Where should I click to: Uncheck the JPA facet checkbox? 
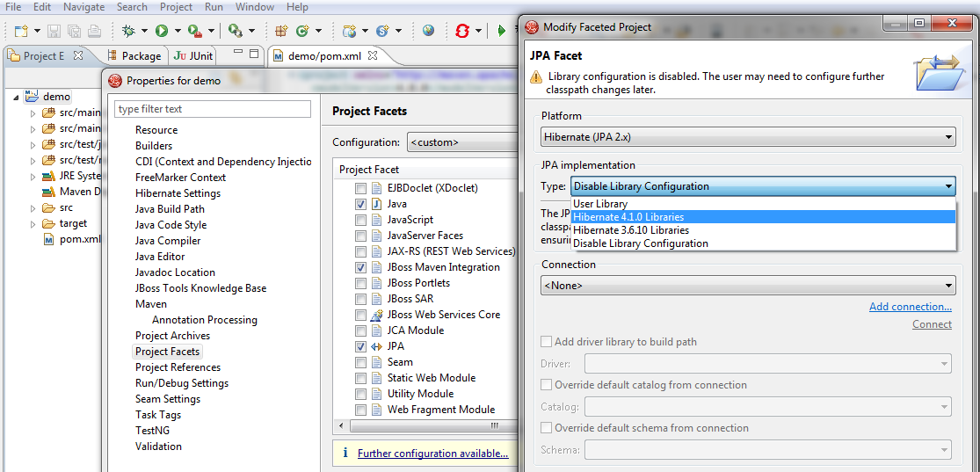360,346
